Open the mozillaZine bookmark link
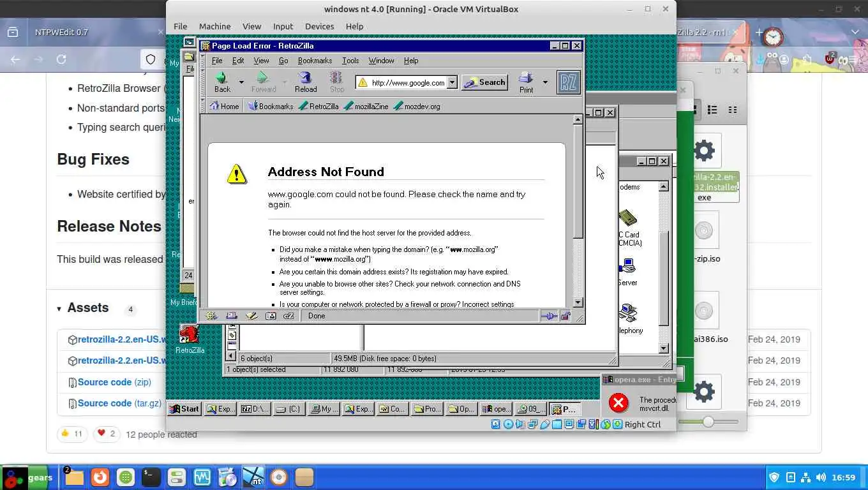This screenshot has width=868, height=490. pyautogui.click(x=366, y=107)
